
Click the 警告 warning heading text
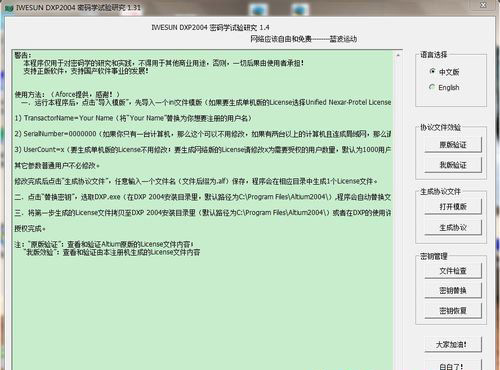point(23,55)
